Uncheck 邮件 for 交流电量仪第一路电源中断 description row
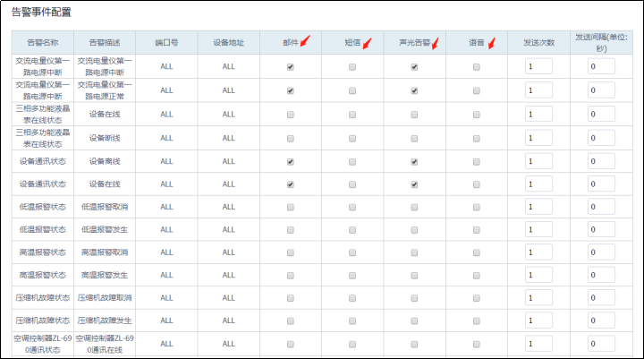644x359 pixels. (290, 67)
